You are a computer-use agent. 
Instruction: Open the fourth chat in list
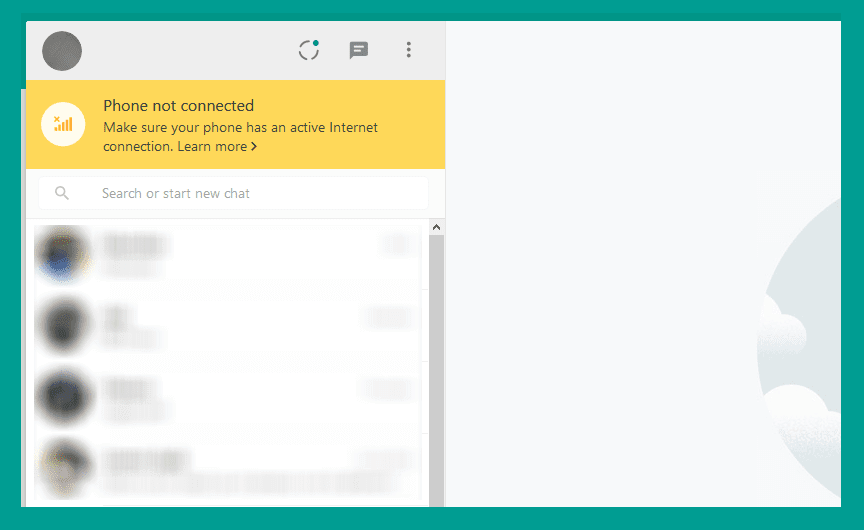coord(228,468)
